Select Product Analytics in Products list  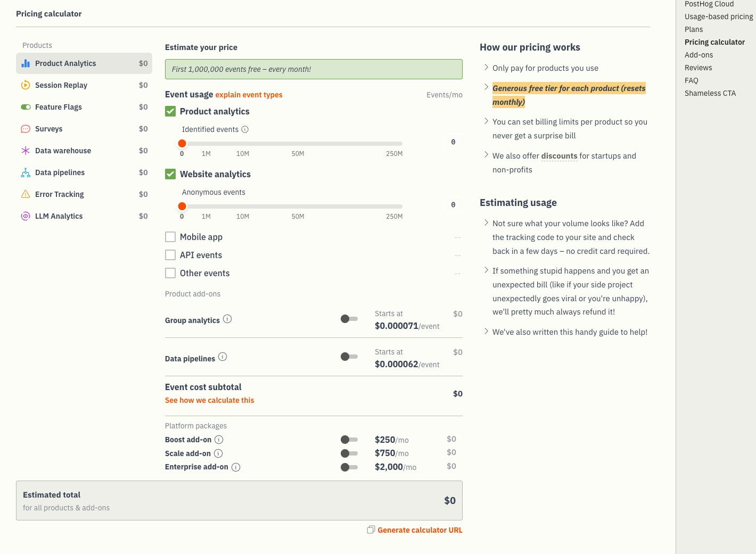pos(84,63)
